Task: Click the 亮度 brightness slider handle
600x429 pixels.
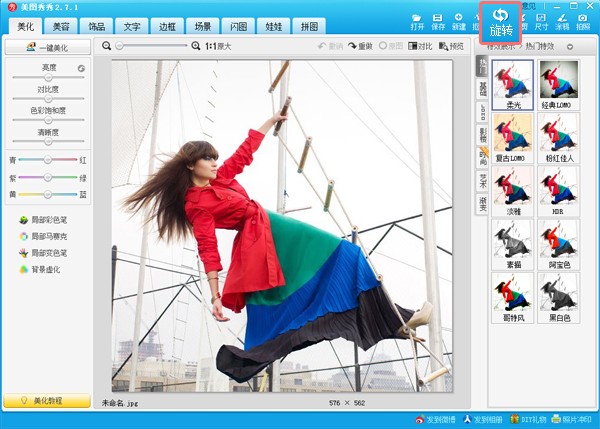Action: coord(46,77)
